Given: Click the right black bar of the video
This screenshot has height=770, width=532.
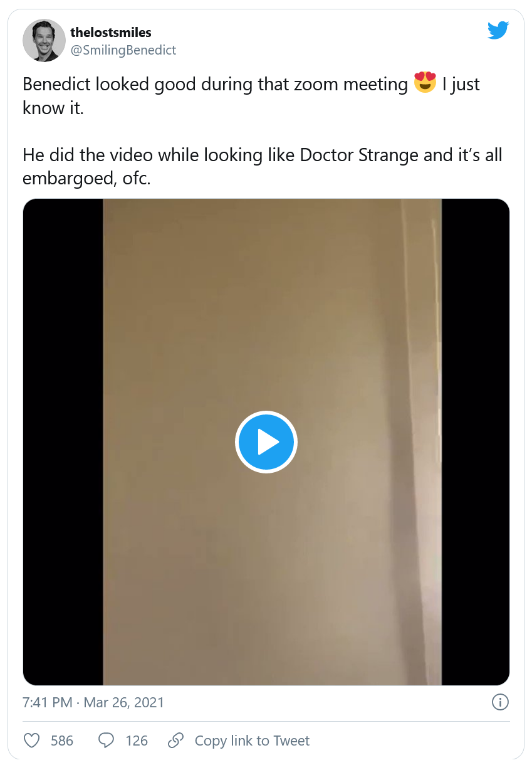Looking at the screenshot, I should click(476, 442).
